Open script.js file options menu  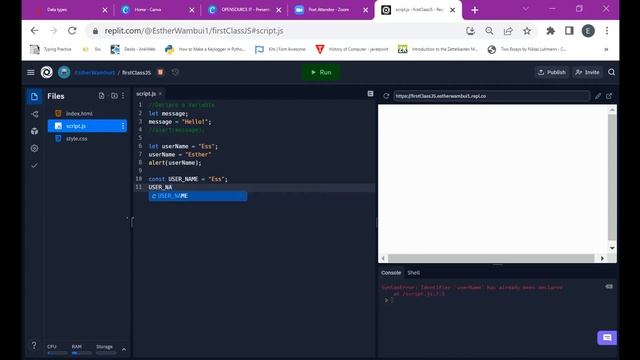pos(123,126)
